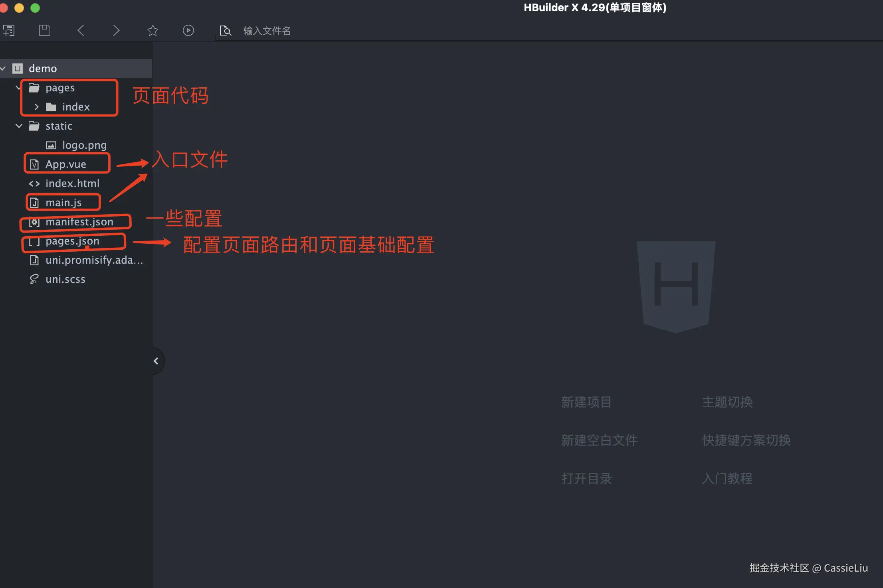
Task: Click the new file toolbar icon
Action: coord(9,30)
